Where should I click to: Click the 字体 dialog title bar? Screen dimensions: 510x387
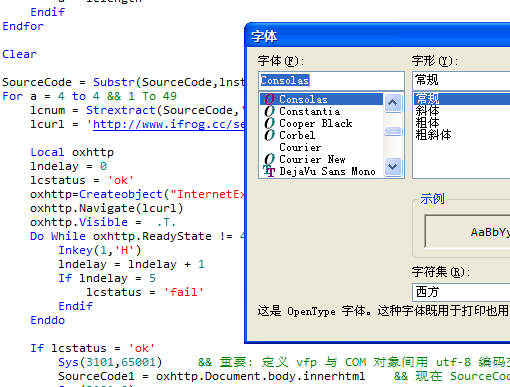pos(377,36)
